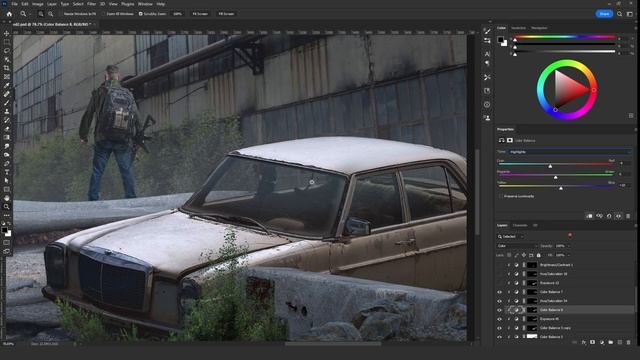Open the layer filter type dropdown
The height and width of the screenshot is (360, 640).
(510, 237)
